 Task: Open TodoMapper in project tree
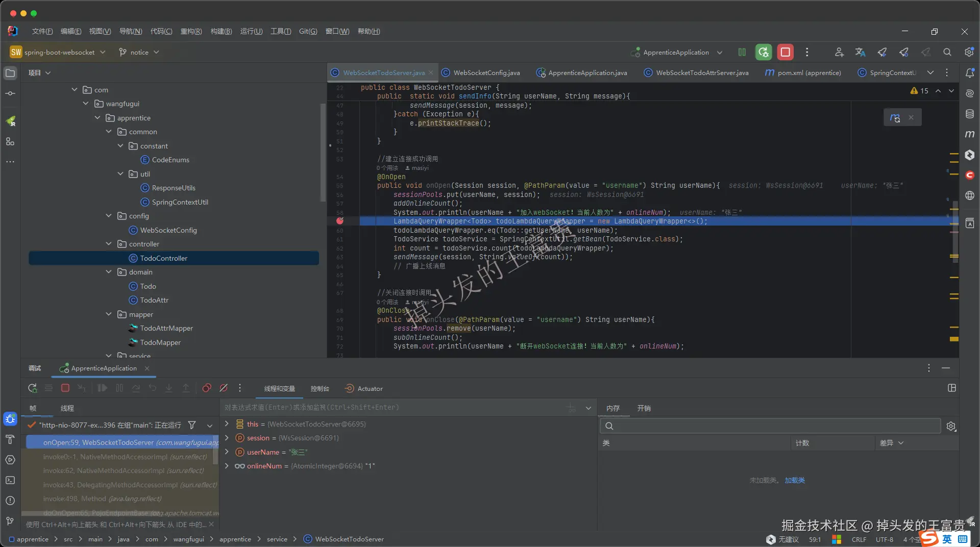(x=160, y=342)
